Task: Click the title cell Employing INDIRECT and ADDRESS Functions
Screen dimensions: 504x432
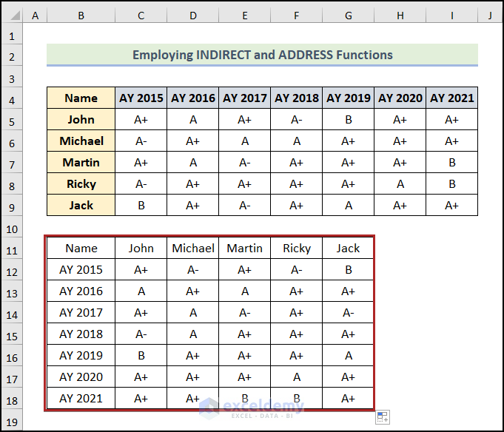Action: [x=262, y=55]
